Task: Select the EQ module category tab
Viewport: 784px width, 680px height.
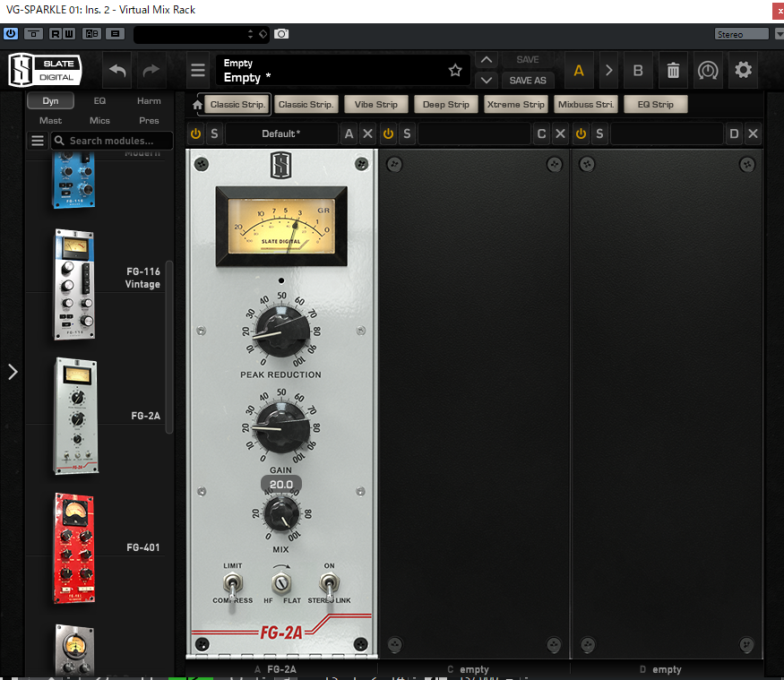Action: point(99,101)
